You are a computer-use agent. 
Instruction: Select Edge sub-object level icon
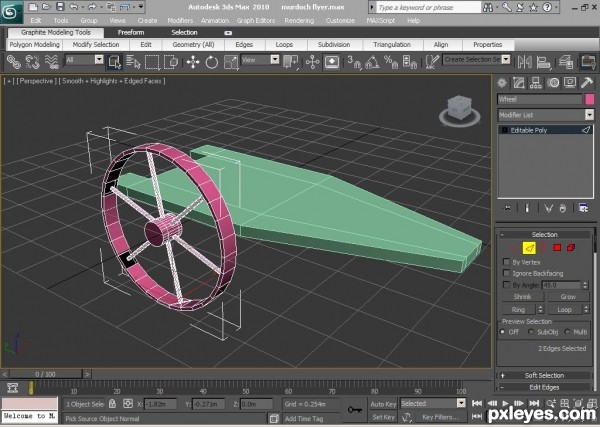529,248
